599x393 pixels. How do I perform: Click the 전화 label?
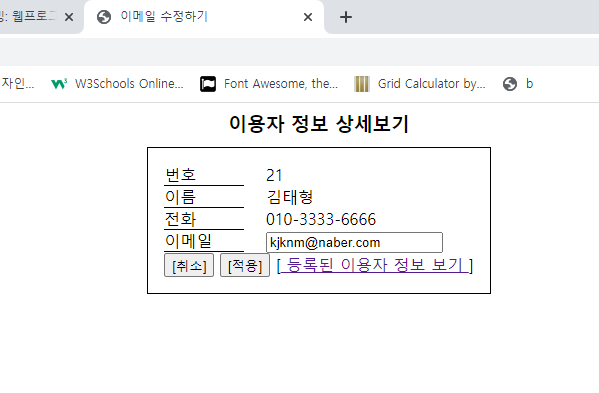(180, 219)
